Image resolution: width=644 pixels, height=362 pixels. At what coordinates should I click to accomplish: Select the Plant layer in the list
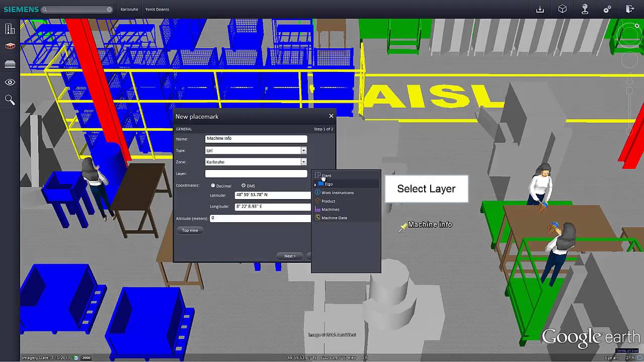[x=346, y=175]
